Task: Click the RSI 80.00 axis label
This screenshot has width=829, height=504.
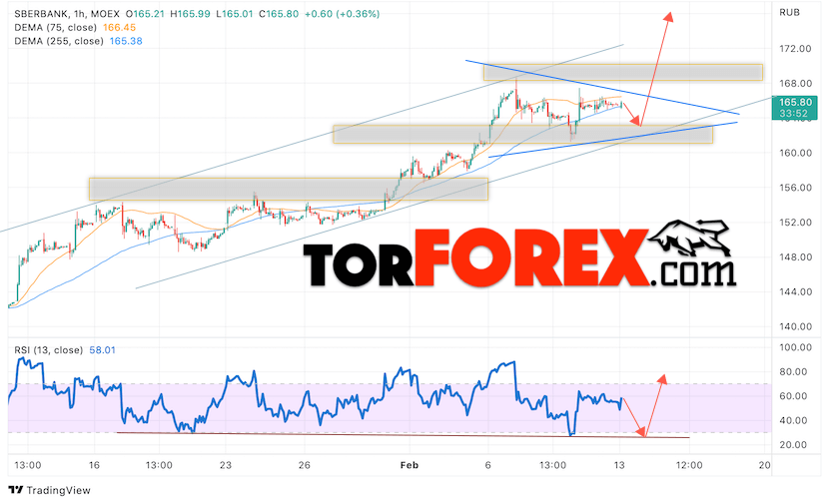Action: coord(793,372)
